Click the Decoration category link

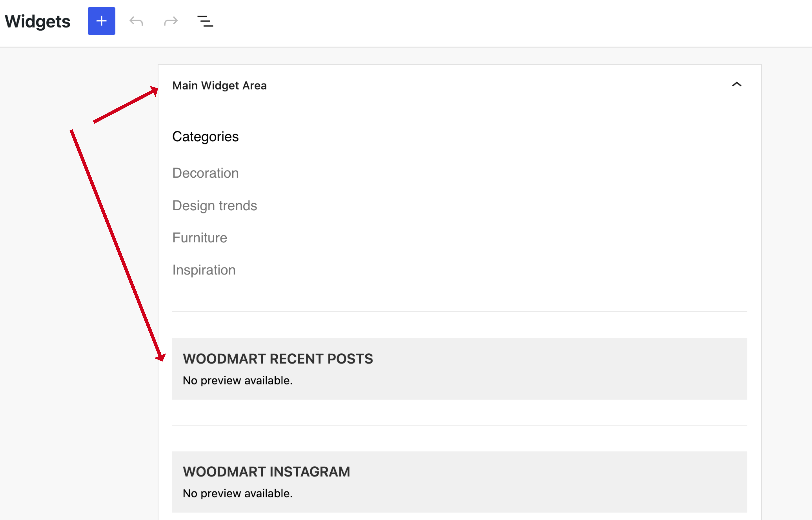pyautogui.click(x=206, y=173)
